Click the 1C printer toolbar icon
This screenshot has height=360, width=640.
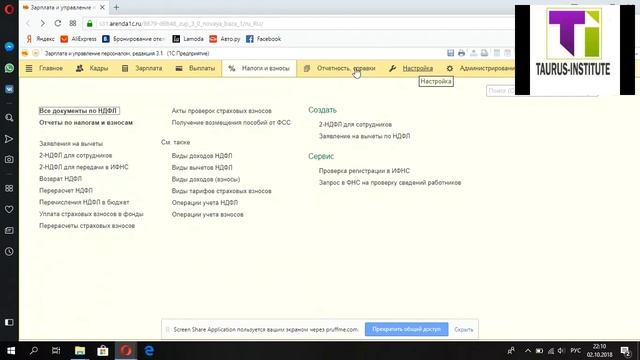point(461,53)
